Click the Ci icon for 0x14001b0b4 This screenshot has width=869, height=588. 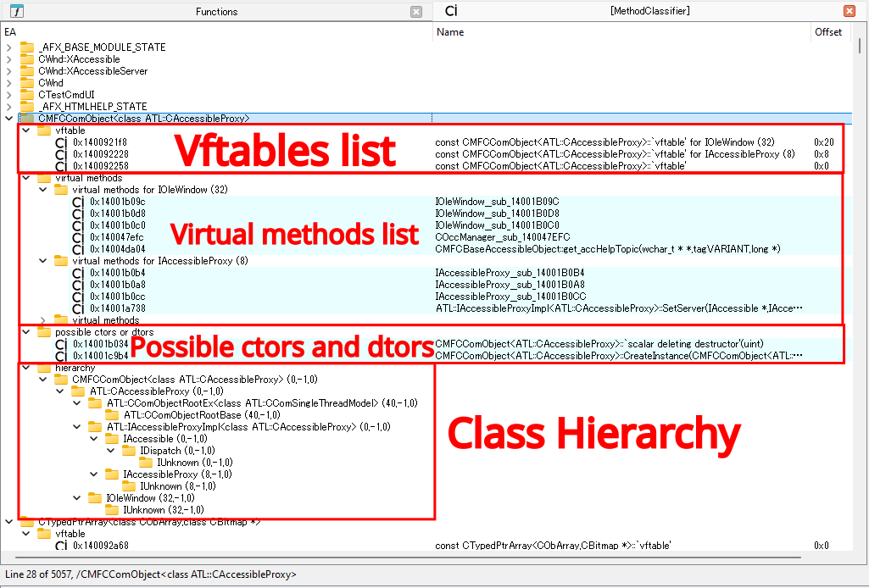point(78,273)
